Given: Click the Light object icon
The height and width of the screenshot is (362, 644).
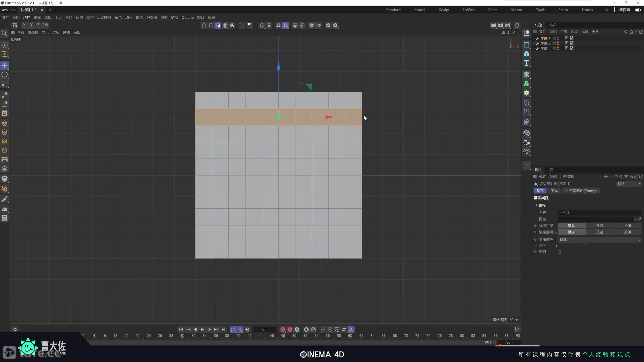Looking at the screenshot, I should (526, 152).
